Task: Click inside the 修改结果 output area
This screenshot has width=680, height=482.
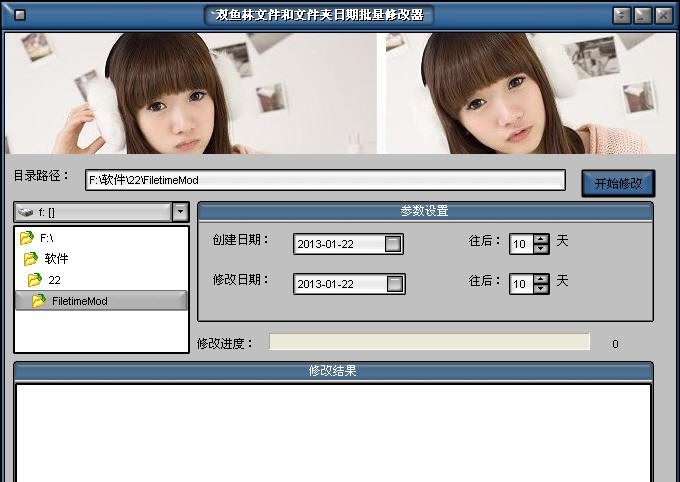Action: click(x=332, y=430)
